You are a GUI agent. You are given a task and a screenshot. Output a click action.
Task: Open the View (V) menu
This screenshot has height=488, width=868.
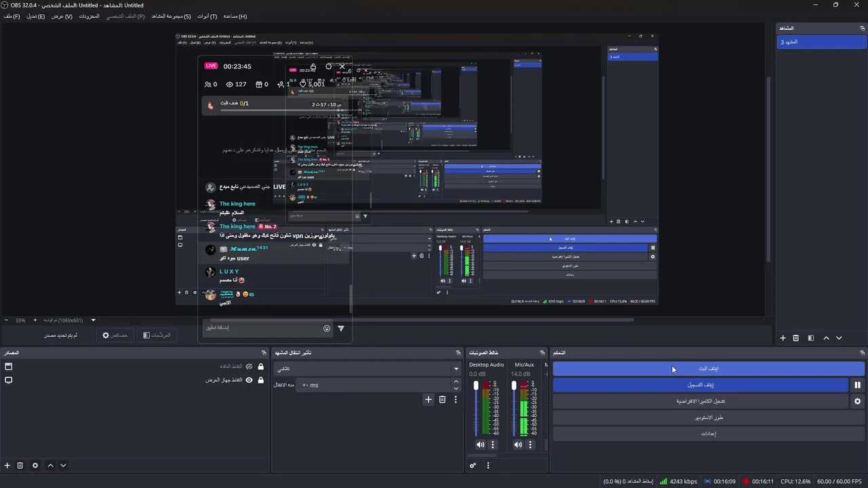coord(62,16)
